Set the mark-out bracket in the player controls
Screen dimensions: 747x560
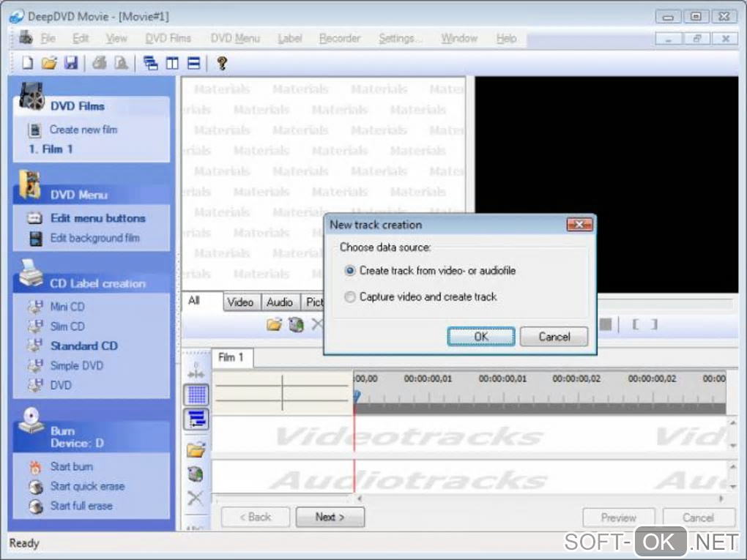click(x=655, y=325)
